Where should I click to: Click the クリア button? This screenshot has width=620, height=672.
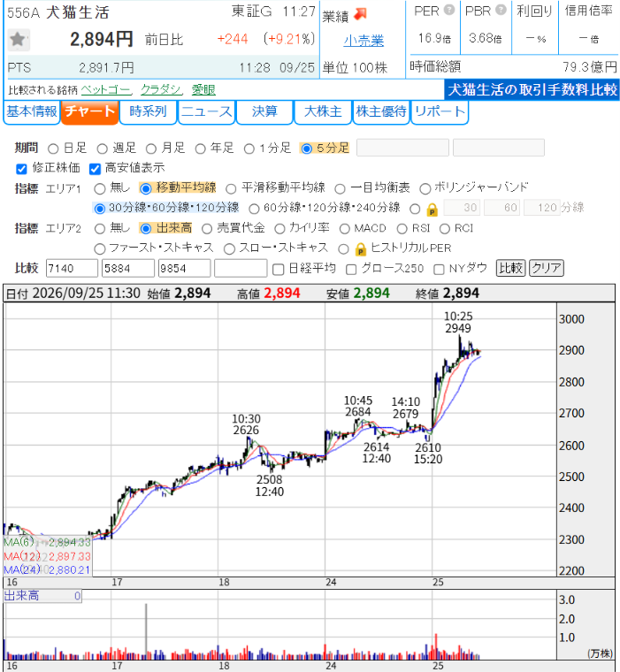(547, 268)
